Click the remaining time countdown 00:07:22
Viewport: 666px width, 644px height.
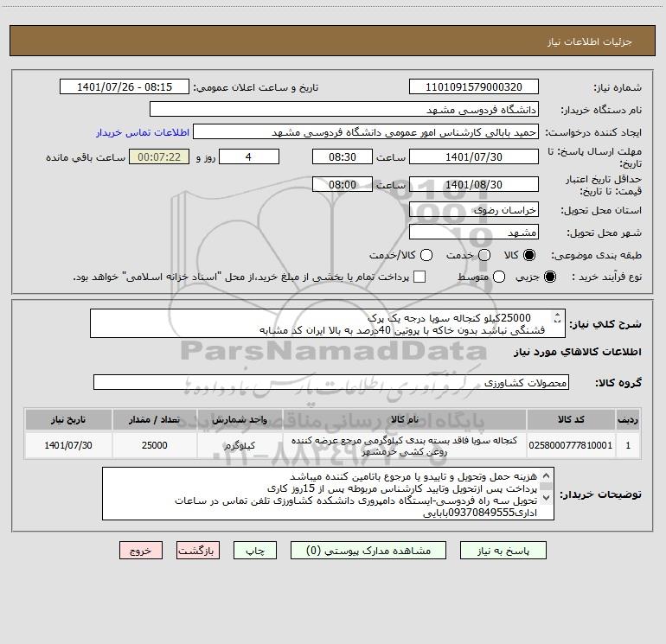(159, 156)
